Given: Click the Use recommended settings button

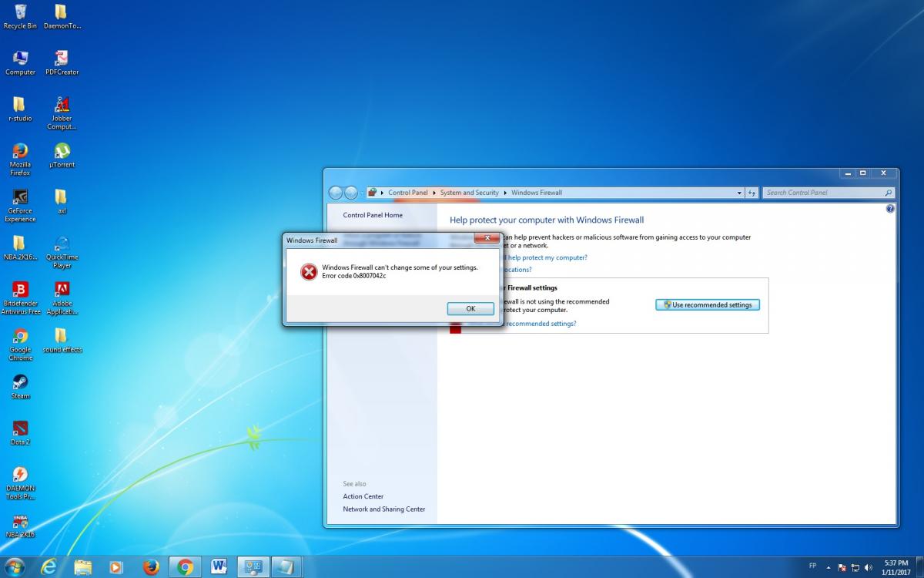Looking at the screenshot, I should click(708, 304).
